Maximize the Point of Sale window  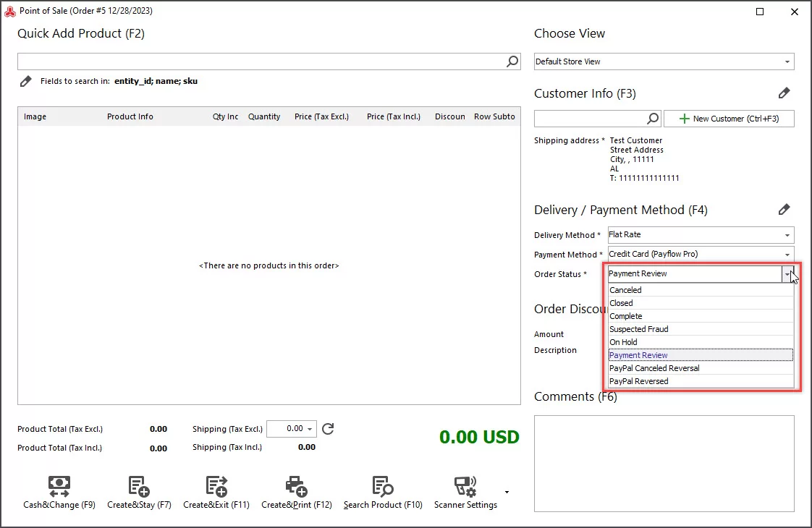pyautogui.click(x=760, y=12)
